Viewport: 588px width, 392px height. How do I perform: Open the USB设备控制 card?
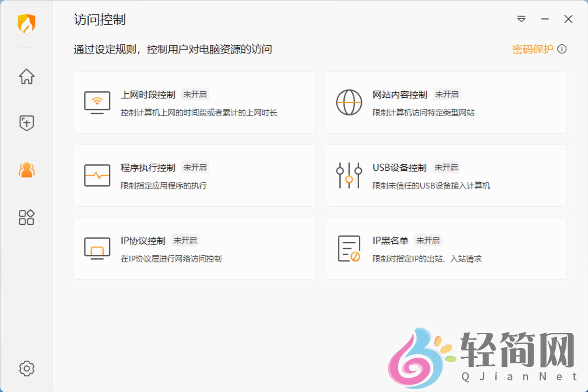click(x=446, y=176)
